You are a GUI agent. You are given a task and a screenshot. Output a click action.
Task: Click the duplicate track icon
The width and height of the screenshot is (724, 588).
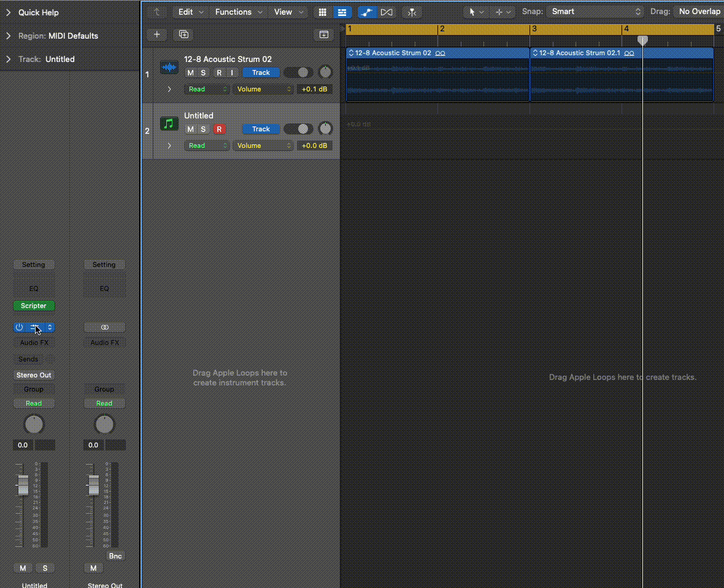183,34
